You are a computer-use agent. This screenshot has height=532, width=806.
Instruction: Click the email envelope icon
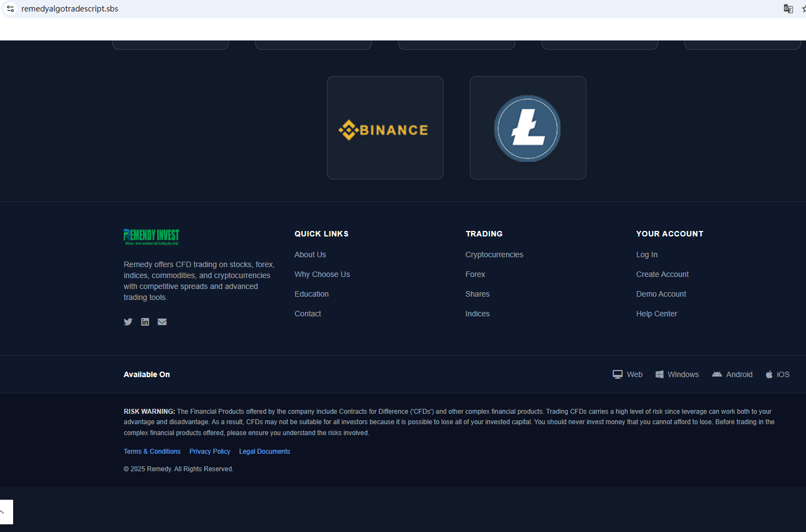[162, 322]
